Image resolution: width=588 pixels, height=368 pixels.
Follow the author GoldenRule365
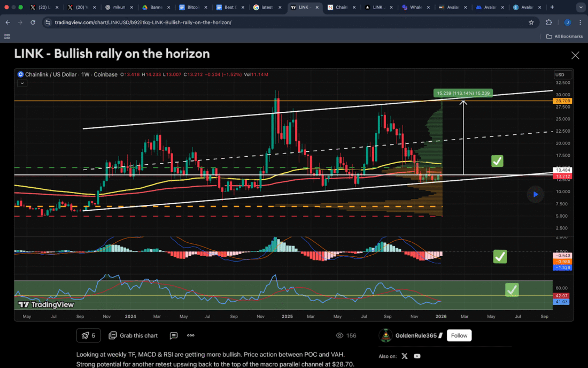pos(459,335)
